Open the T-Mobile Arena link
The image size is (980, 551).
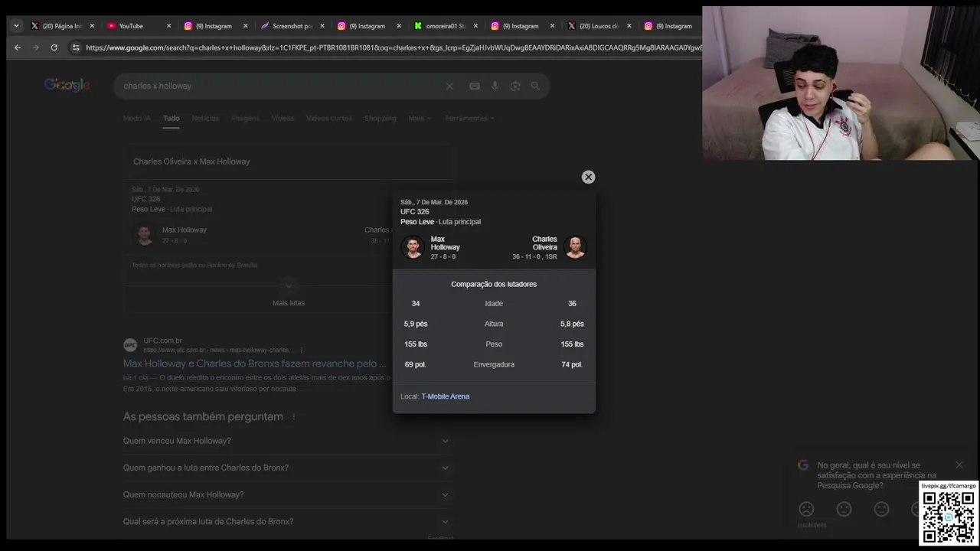pos(445,396)
